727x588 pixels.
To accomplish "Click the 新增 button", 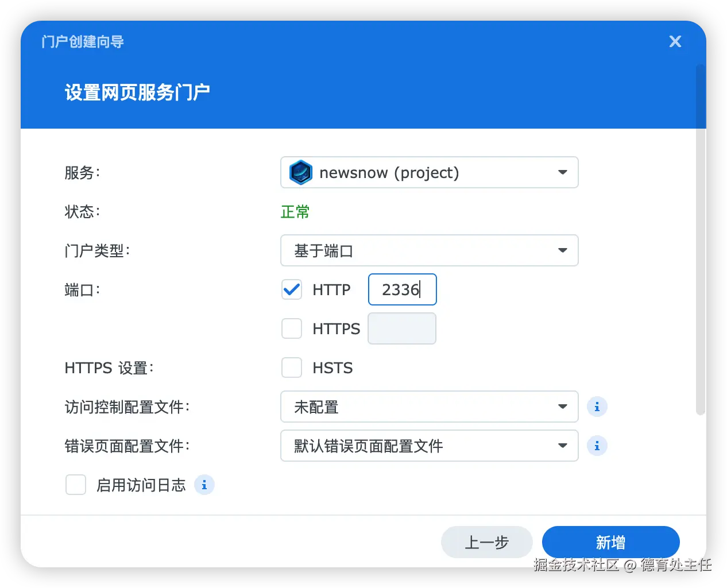I will click(x=611, y=542).
